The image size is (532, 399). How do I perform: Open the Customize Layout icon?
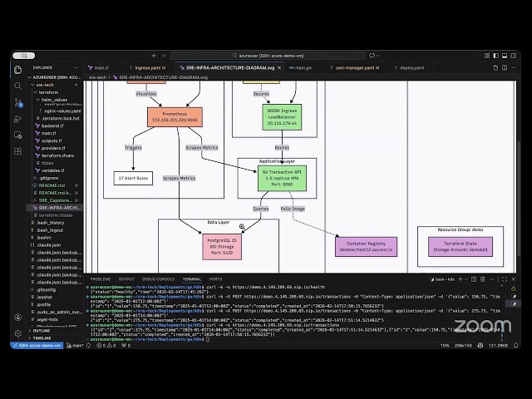[487, 56]
